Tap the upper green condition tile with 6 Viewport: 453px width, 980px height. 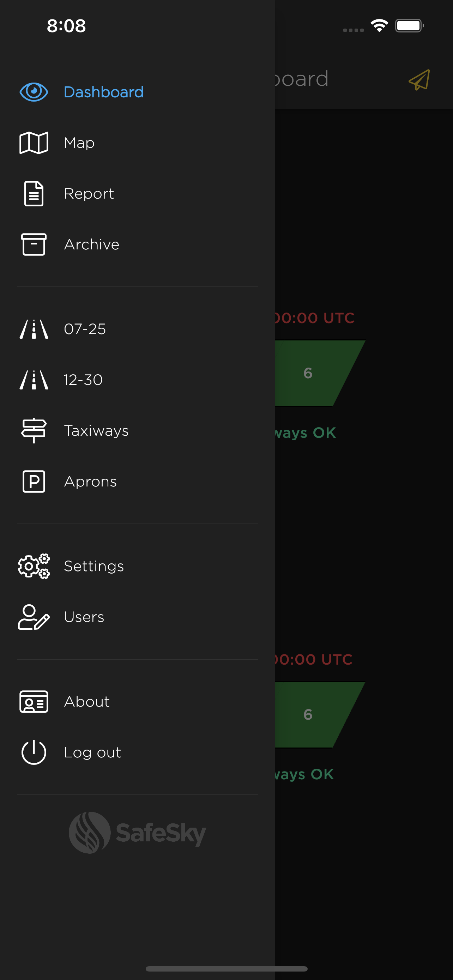point(312,373)
